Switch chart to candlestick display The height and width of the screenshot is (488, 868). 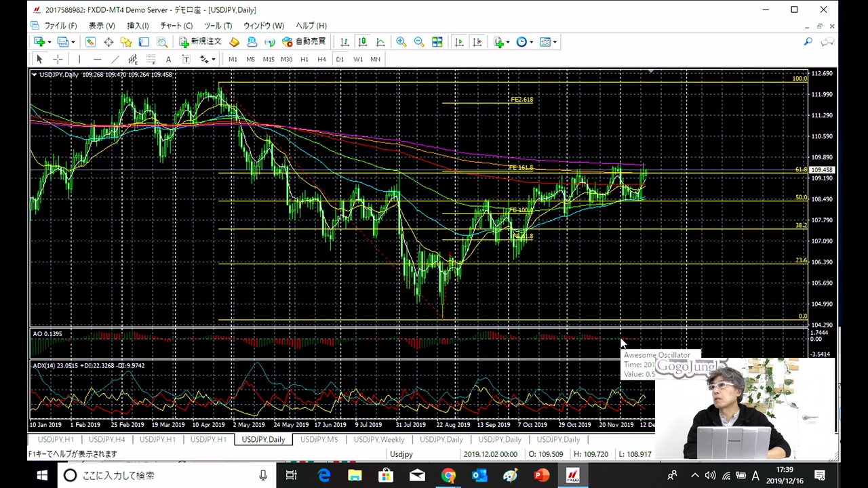pyautogui.click(x=363, y=42)
